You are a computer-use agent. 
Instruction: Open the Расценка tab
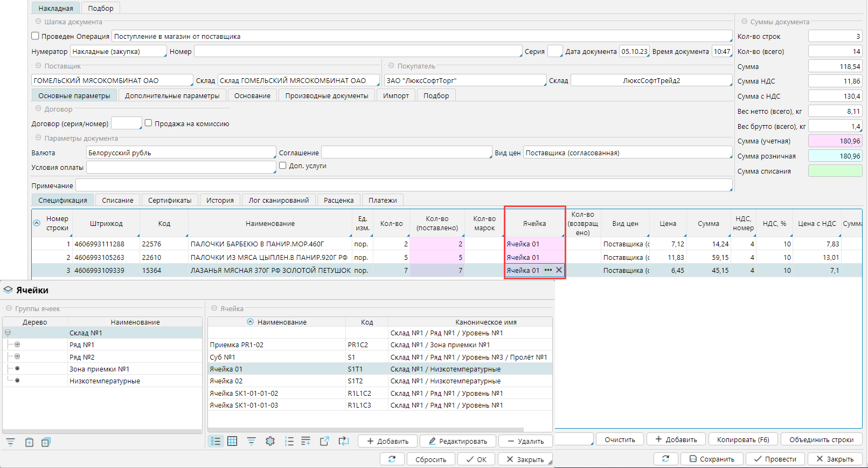(x=339, y=200)
